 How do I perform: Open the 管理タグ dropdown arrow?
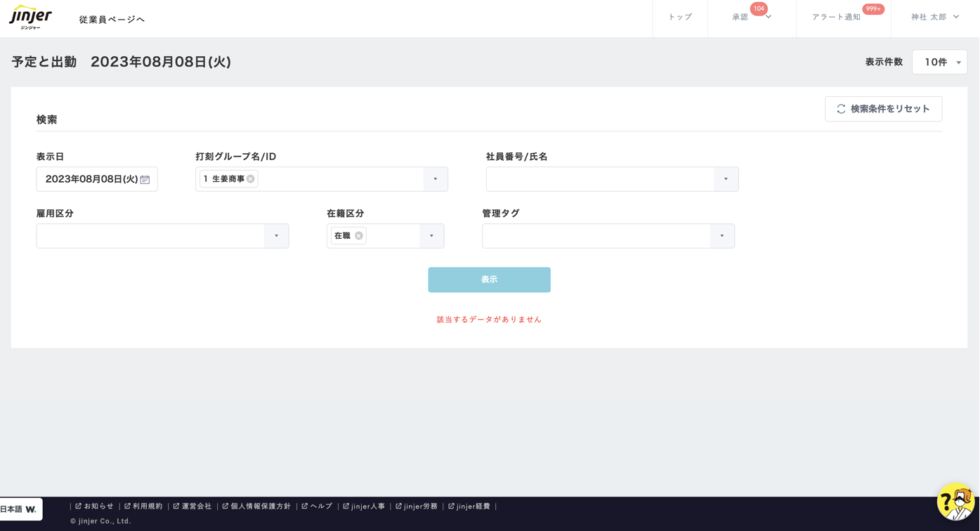pos(721,236)
